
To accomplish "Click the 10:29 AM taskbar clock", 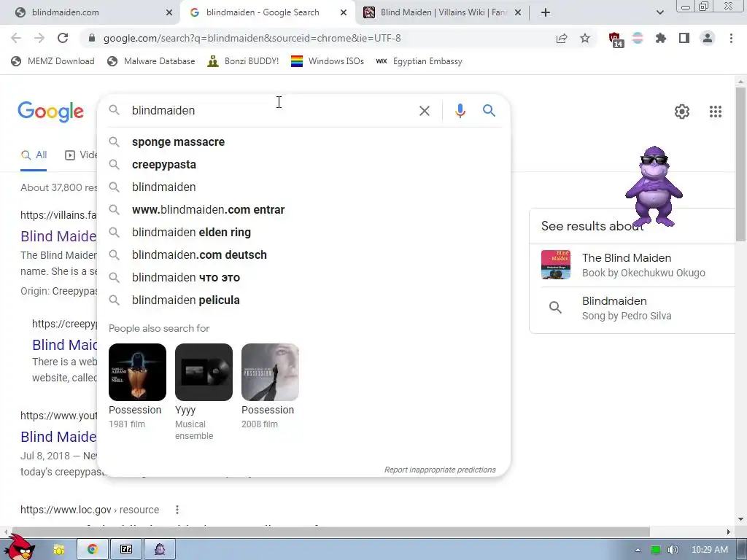I will tap(709, 550).
